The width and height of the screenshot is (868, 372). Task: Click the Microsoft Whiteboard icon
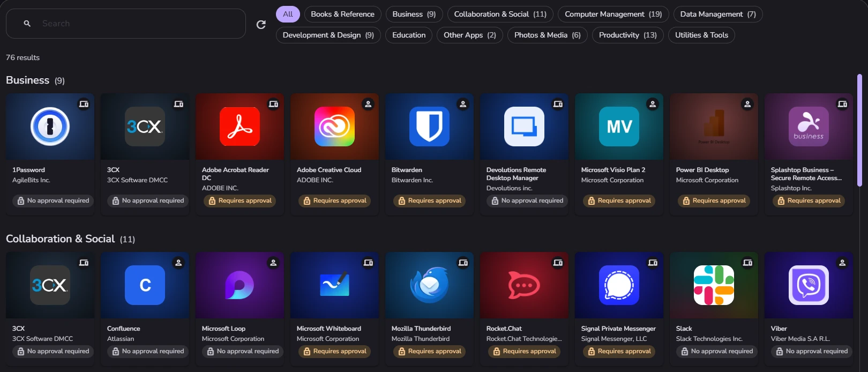pyautogui.click(x=334, y=285)
